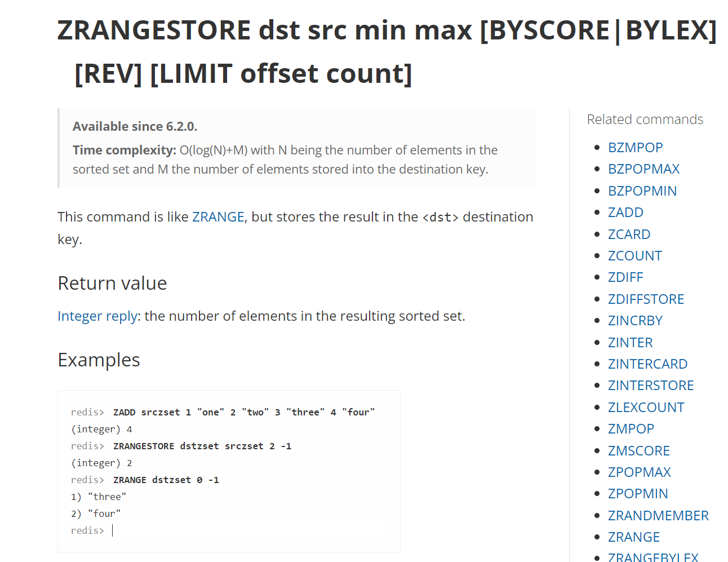The image size is (728, 562).
Task: Open the ZRANGE command link
Action: tap(219, 216)
